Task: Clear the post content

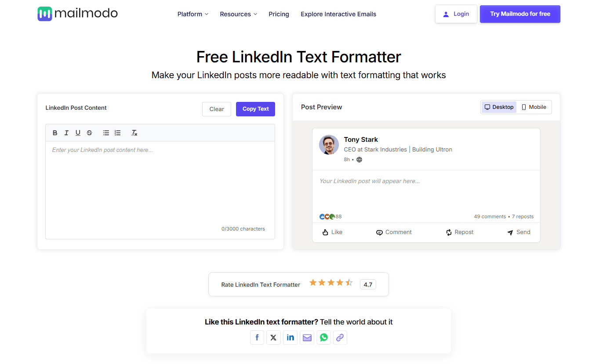Action: 217,109
